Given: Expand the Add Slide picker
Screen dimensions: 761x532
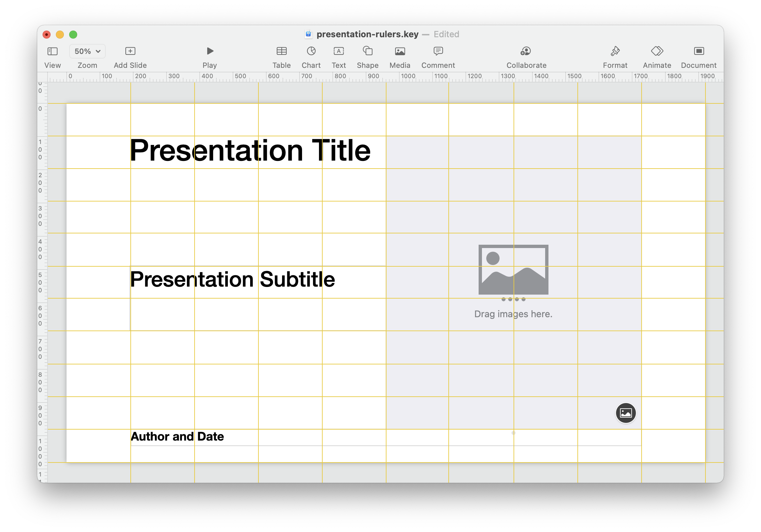Looking at the screenshot, I should (x=130, y=51).
